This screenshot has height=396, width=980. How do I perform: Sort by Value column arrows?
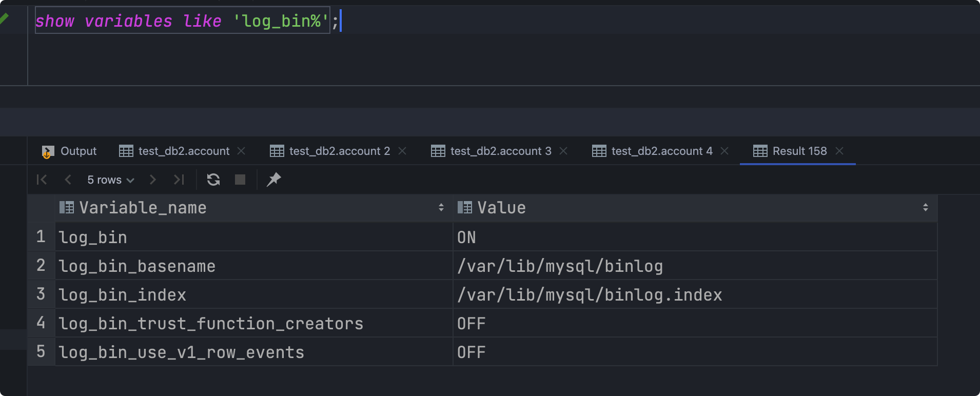click(x=925, y=208)
